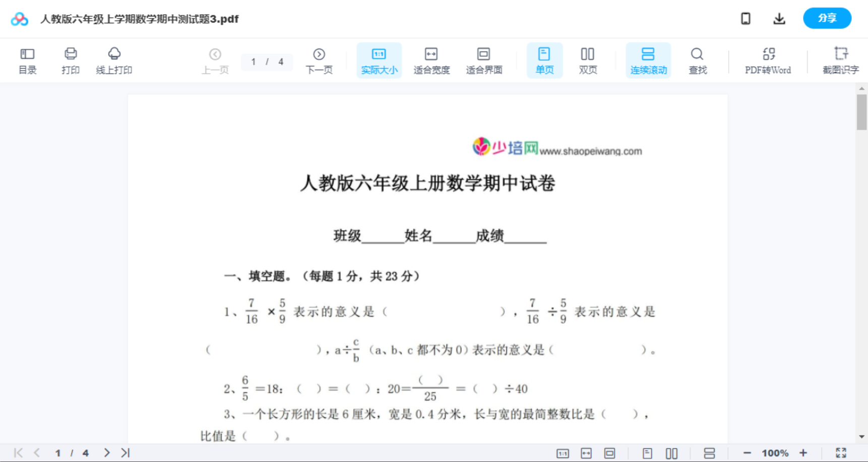
Task: Select 线上打印 online printing
Action: pyautogui.click(x=114, y=60)
